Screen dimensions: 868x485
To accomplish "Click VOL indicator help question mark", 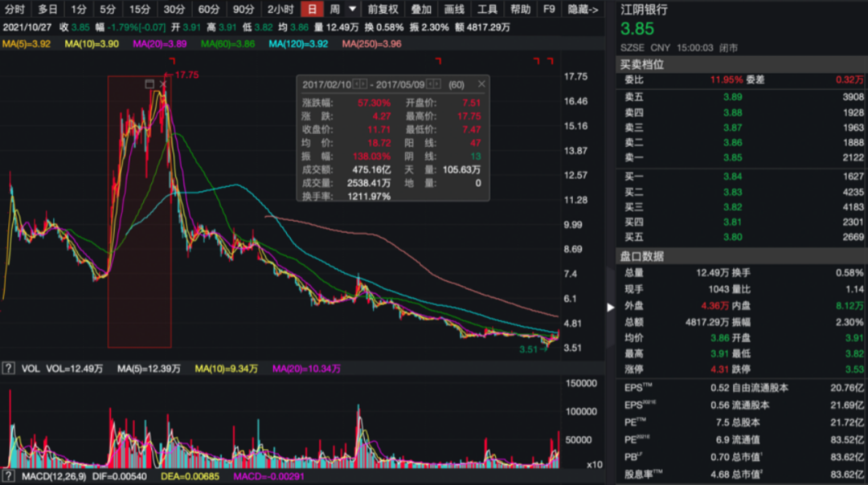I will click(8, 369).
